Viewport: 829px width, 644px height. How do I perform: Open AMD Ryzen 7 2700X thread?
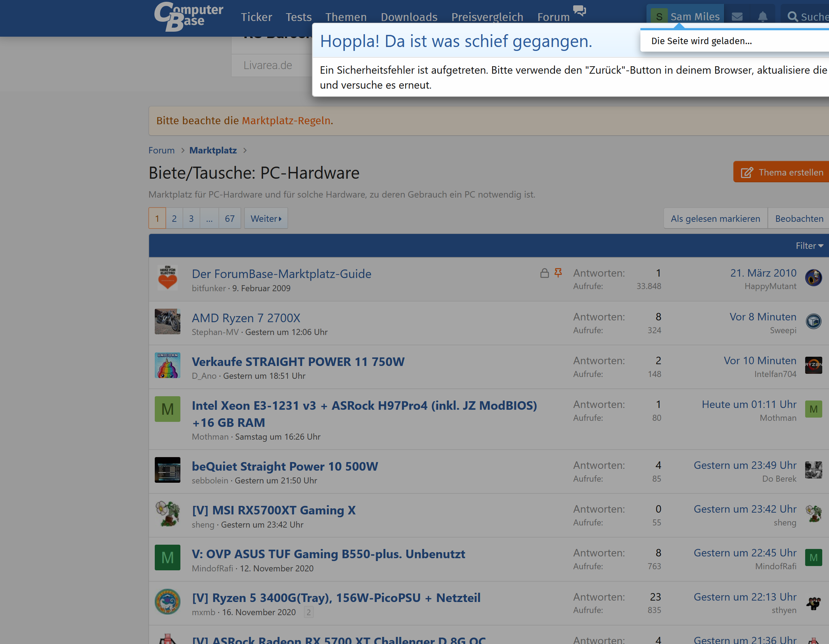tap(246, 318)
